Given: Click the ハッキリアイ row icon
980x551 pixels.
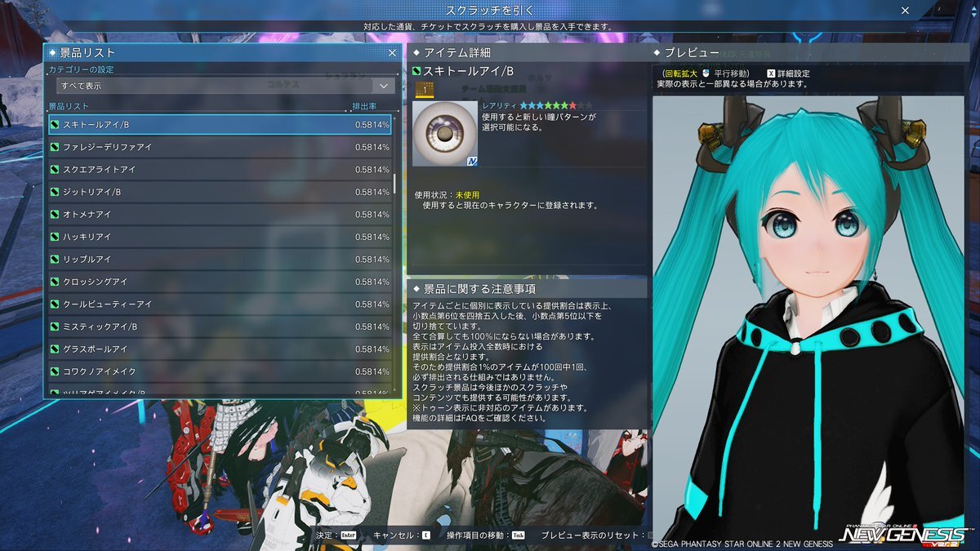Looking at the screenshot, I should click(x=55, y=237).
